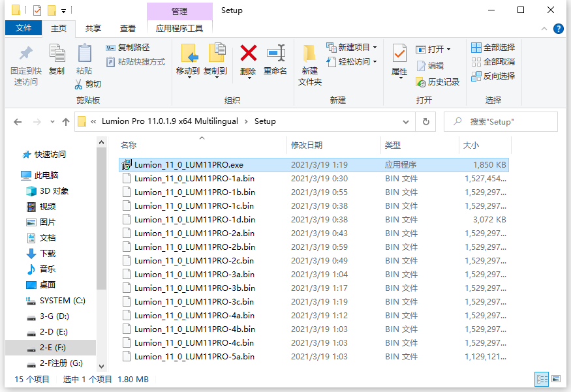Select file Lumion_11_0_LUM11PRO-3b.bin

[x=194, y=288]
